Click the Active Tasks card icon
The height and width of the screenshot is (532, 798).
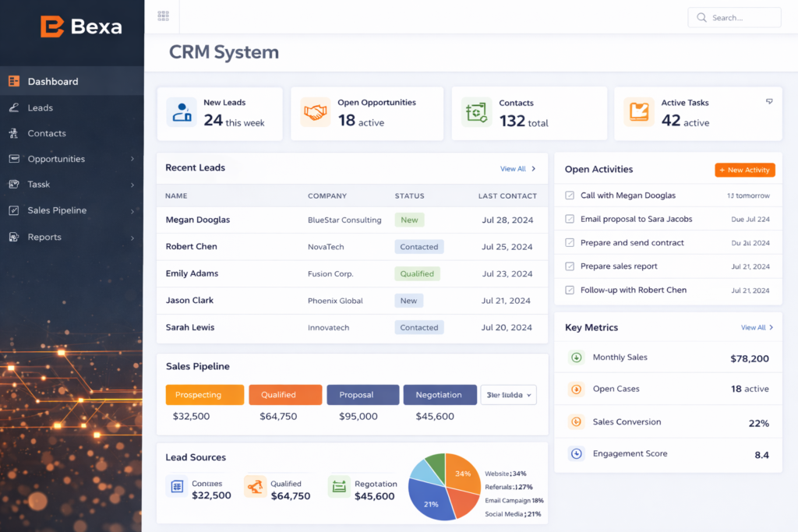point(639,113)
